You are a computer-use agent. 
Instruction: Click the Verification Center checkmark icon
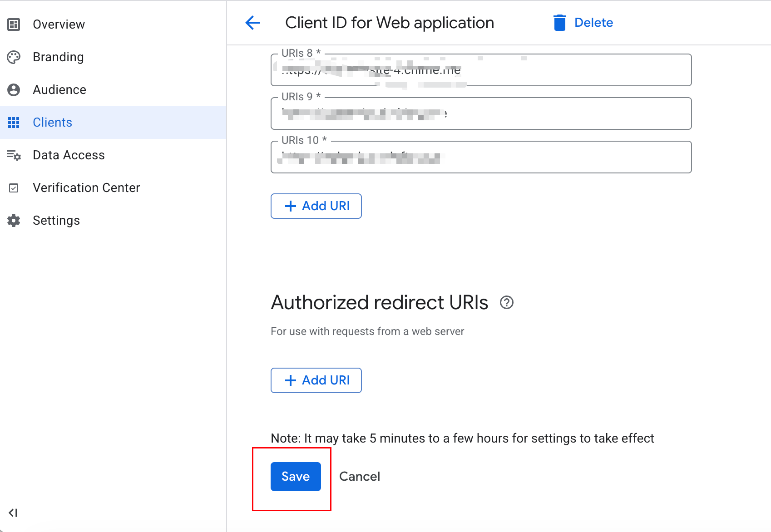click(14, 188)
